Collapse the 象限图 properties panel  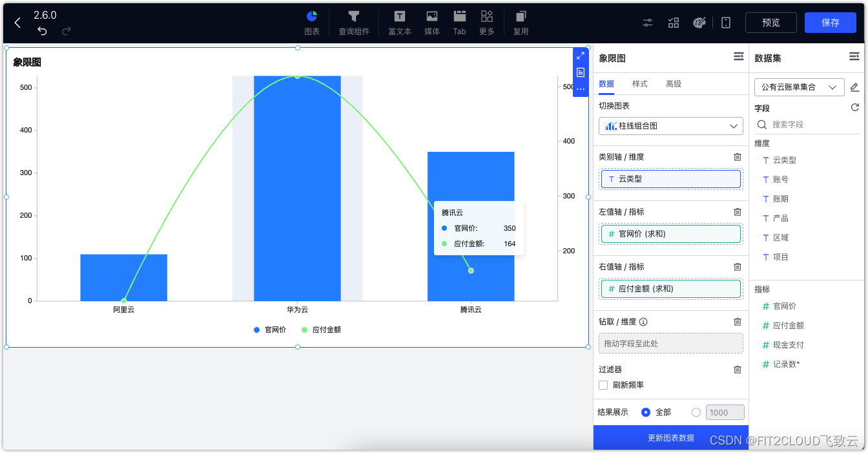tap(738, 58)
